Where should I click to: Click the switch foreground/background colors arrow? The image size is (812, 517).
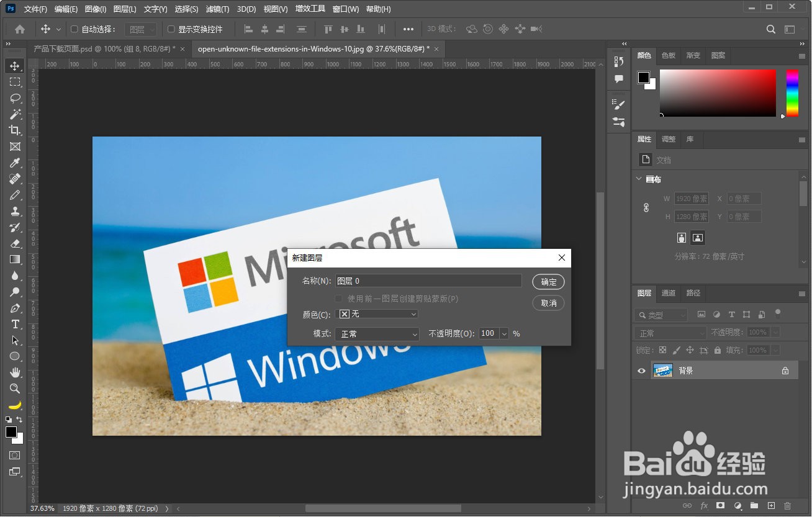coord(20,420)
